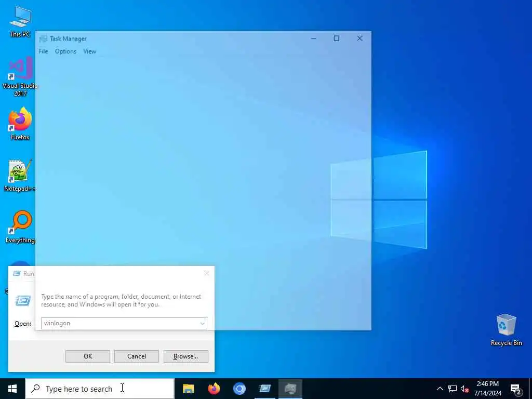This screenshot has height=399, width=532.
Task: Open Firefox from the taskbar
Action: click(x=214, y=389)
